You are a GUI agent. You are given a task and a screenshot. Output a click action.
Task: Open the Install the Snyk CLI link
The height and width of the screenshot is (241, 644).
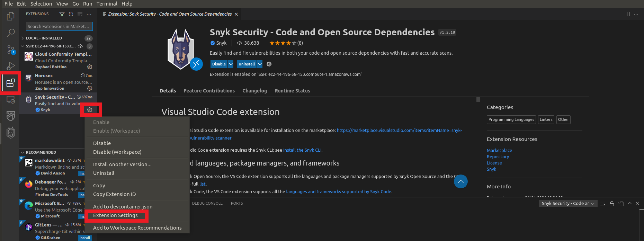pyautogui.click(x=302, y=150)
